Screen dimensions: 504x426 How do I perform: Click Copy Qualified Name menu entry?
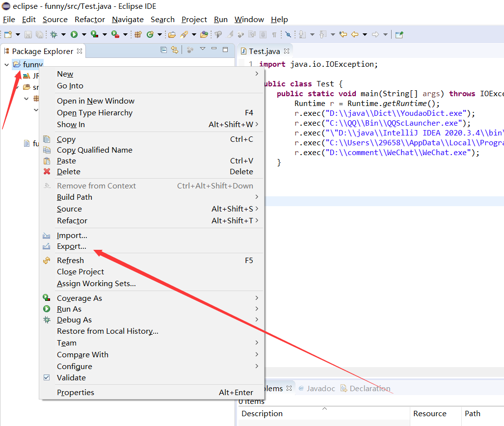151,150
